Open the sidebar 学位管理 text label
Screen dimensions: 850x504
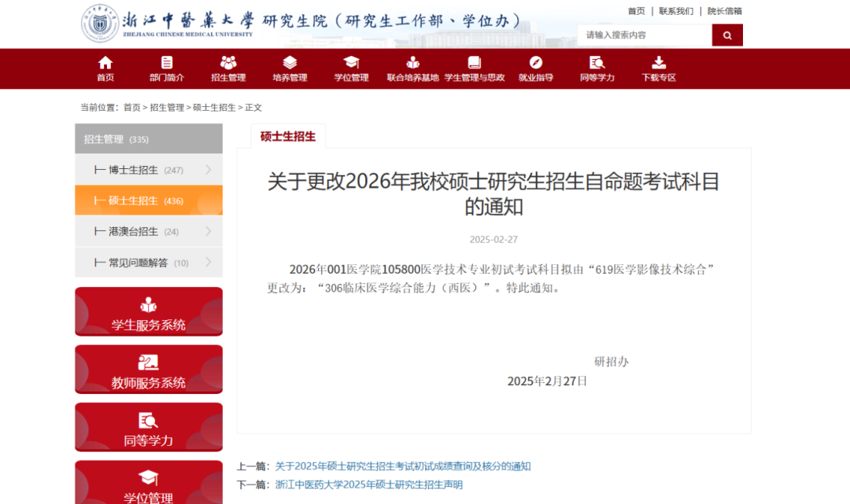coord(149,498)
